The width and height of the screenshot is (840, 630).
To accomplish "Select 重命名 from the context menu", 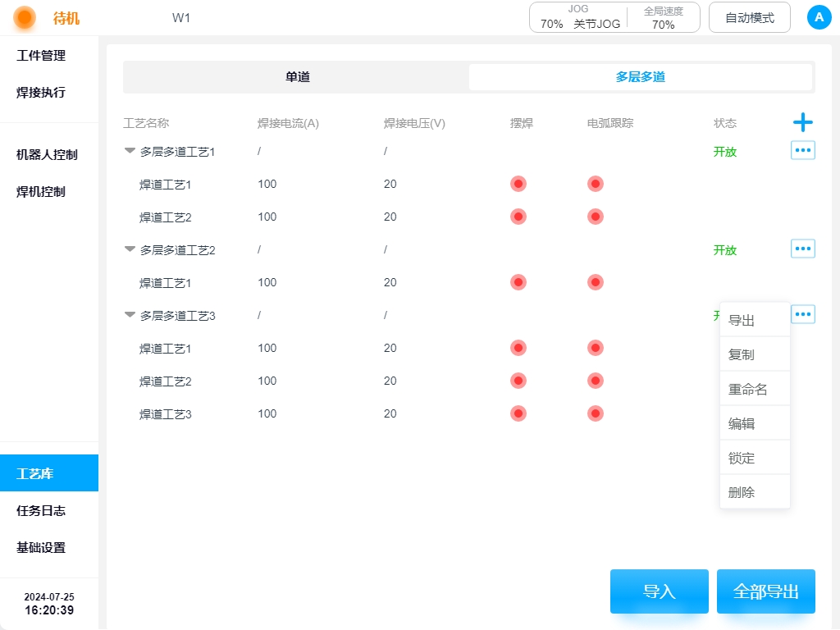I will [x=747, y=390].
